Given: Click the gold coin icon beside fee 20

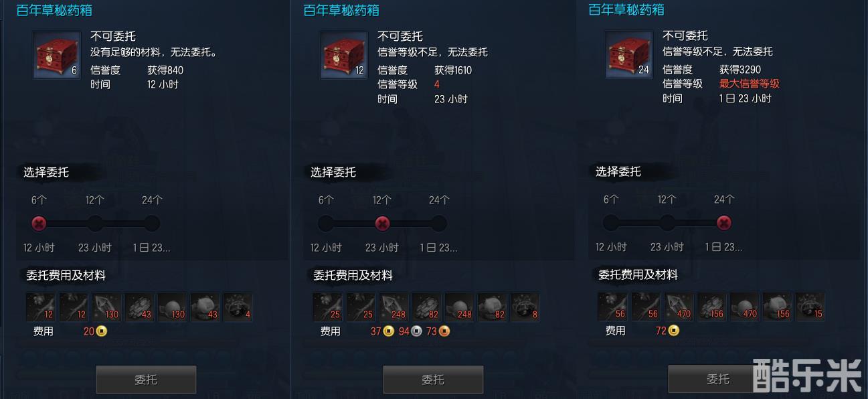Looking at the screenshot, I should [x=101, y=331].
